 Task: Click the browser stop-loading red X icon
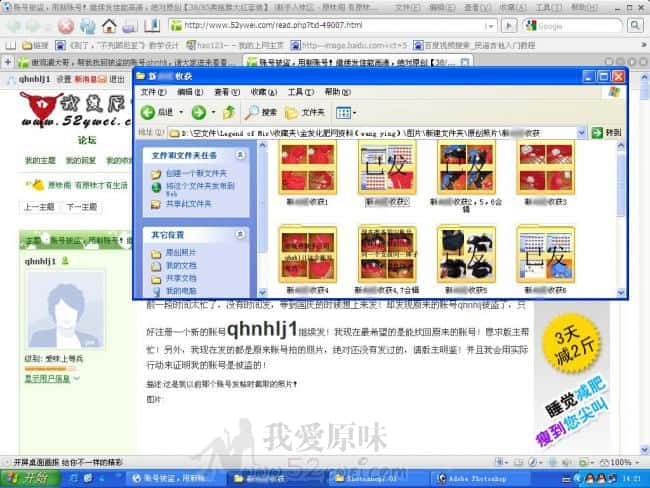pos(66,26)
